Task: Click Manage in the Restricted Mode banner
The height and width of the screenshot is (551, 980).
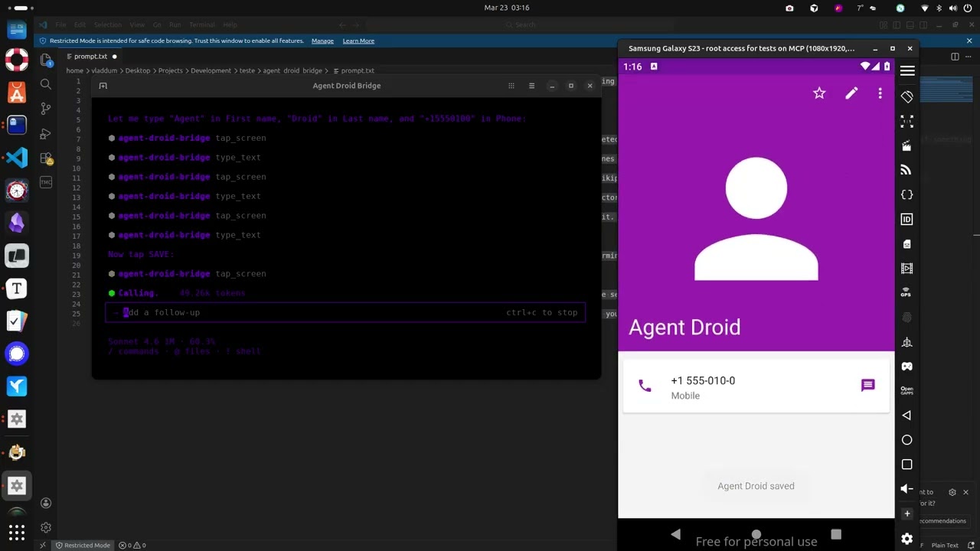Action: click(322, 41)
